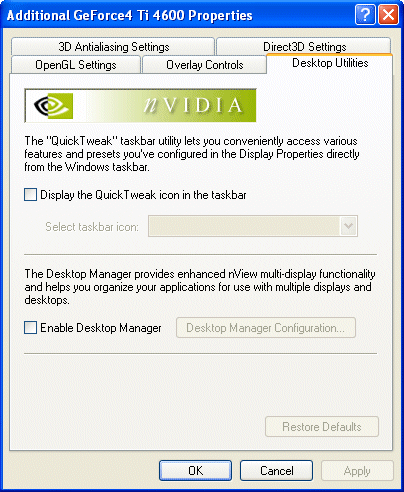Click the Restore Defaults button
The height and width of the screenshot is (492, 404).
tap(322, 427)
